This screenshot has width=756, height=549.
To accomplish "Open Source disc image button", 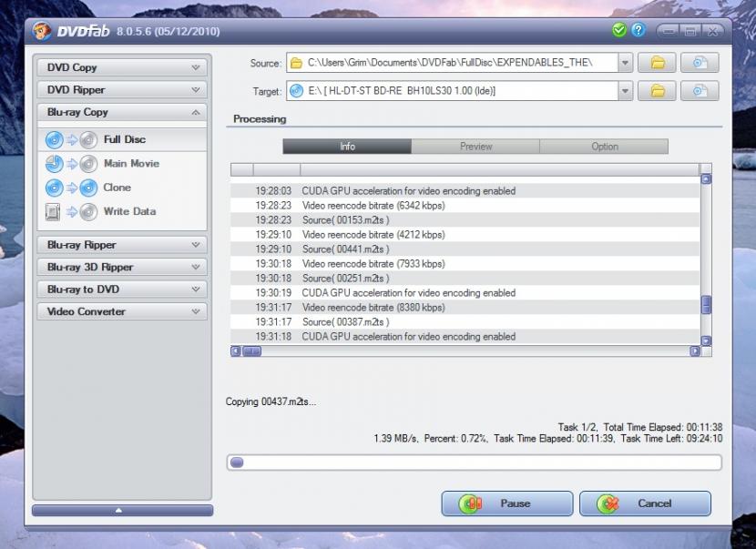I will pyautogui.click(x=700, y=63).
